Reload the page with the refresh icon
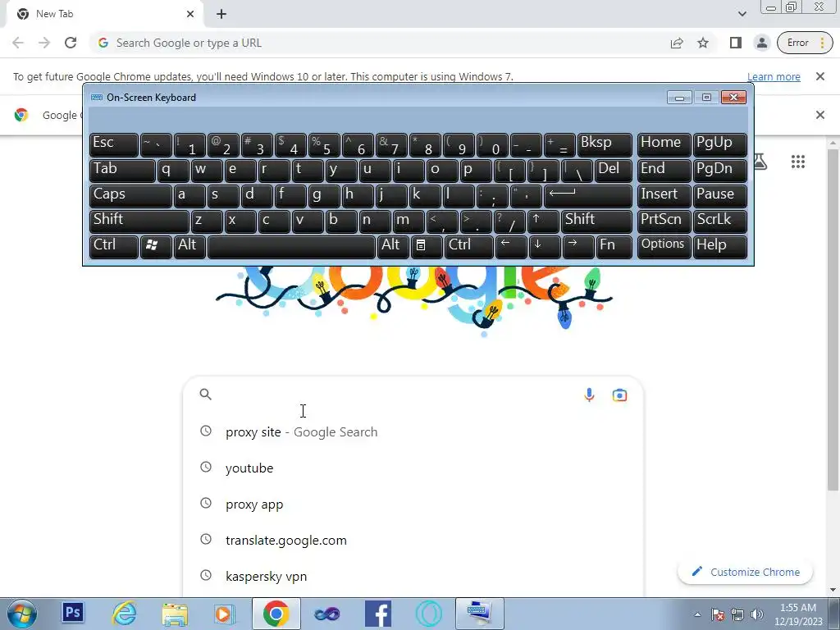840x630 pixels. coord(71,43)
